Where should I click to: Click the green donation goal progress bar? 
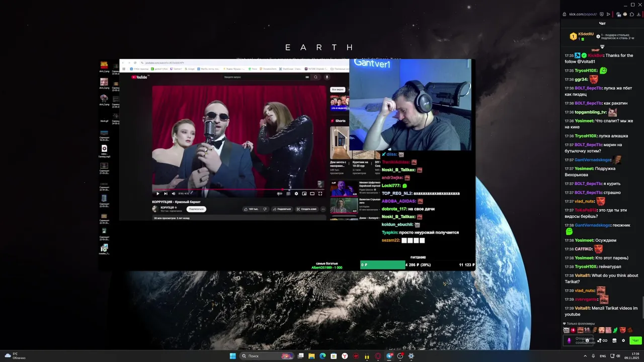tap(382, 264)
